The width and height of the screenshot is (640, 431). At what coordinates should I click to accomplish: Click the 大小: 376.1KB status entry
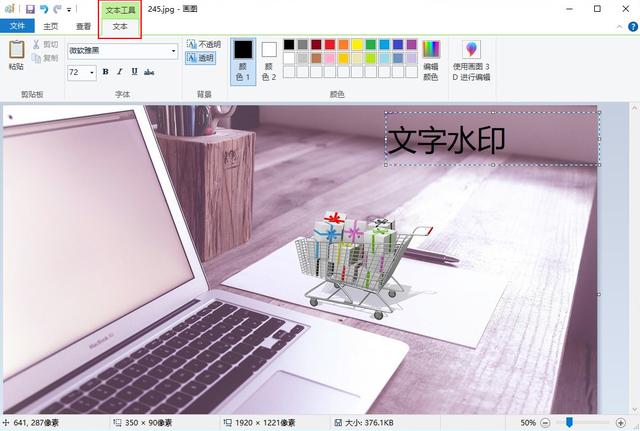[364, 423]
